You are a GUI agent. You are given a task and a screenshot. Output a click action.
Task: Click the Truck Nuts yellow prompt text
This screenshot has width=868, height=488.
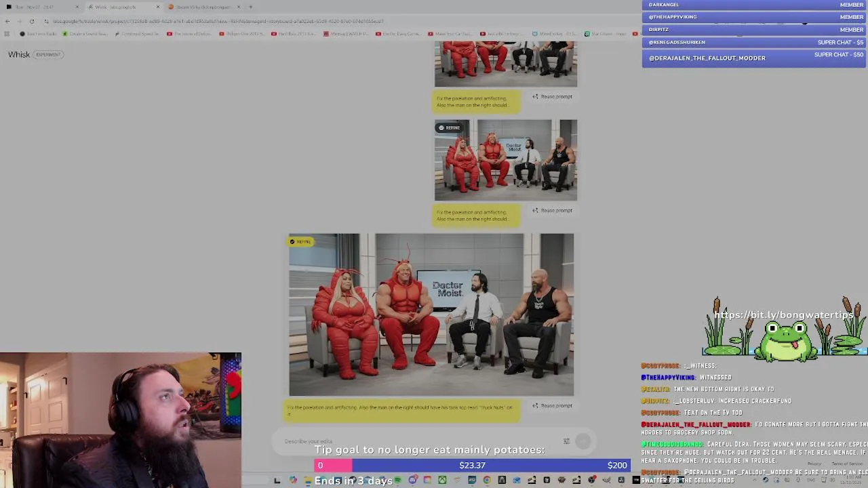(401, 409)
